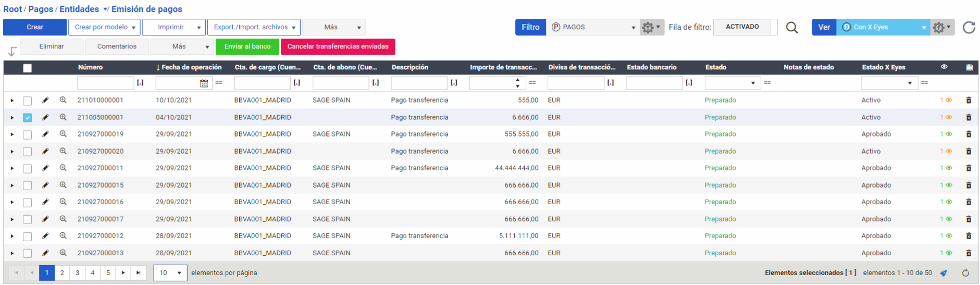This screenshot has height=285, width=980.
Task: Open the view settings gear beside Con X Eyes
Action: [x=941, y=27]
